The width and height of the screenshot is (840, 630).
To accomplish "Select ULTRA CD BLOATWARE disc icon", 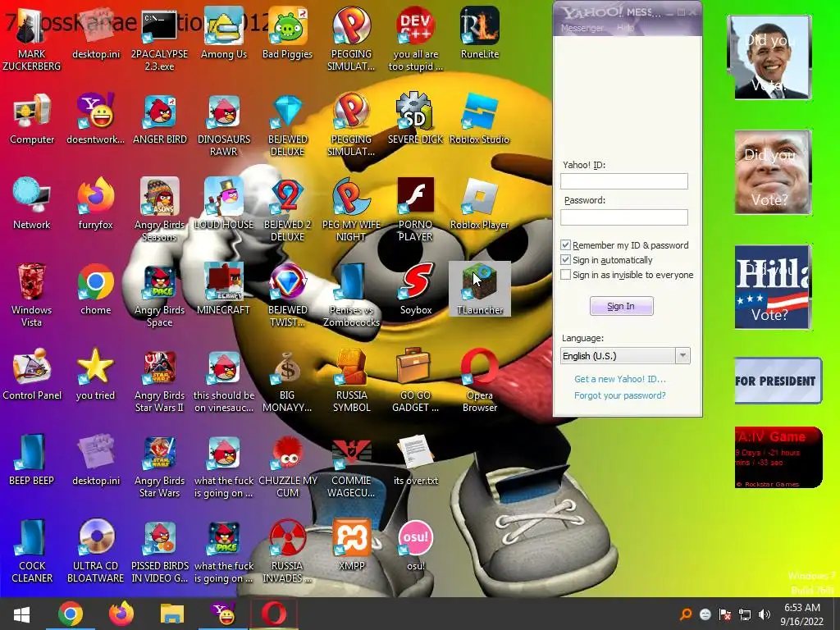I will coord(95,551).
